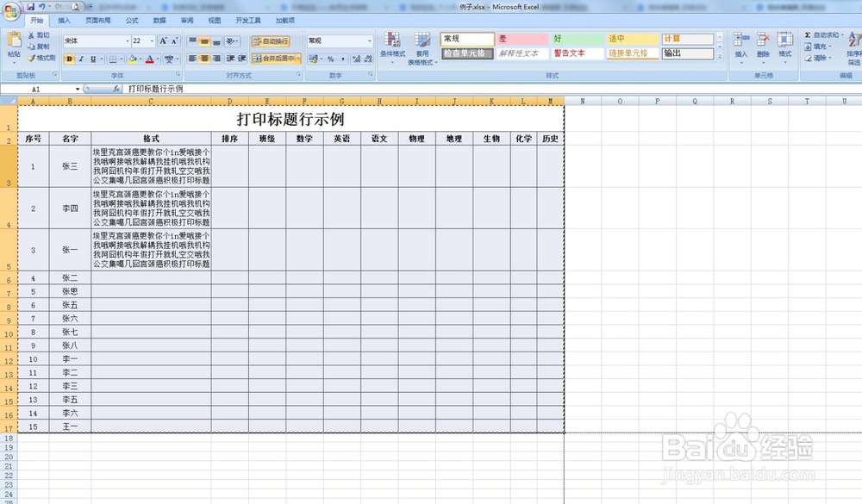Apply the green 好 (Good) style swatch
Screen dimensions: 862x504
coord(578,39)
